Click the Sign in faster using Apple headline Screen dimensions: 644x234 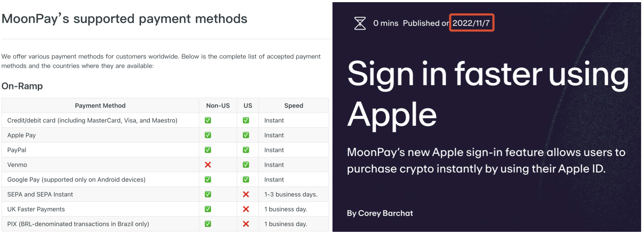[488, 94]
